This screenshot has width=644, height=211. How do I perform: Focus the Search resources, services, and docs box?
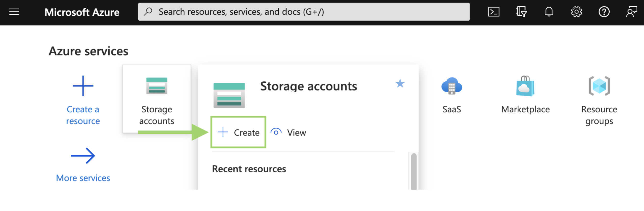click(304, 12)
